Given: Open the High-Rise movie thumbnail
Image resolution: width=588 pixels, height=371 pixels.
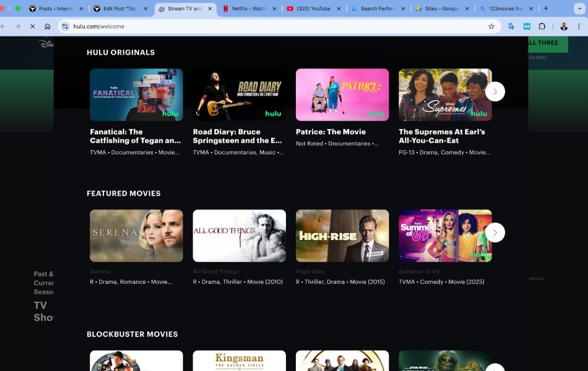Looking at the screenshot, I should pyautogui.click(x=342, y=236).
